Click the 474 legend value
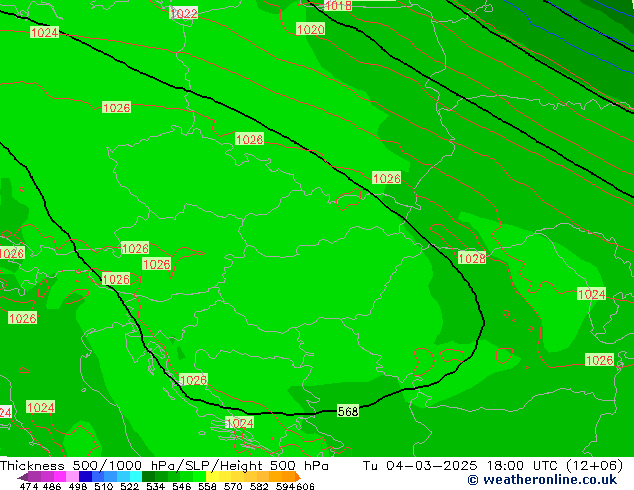Viewport: 634px width, 490px height. click(x=29, y=486)
